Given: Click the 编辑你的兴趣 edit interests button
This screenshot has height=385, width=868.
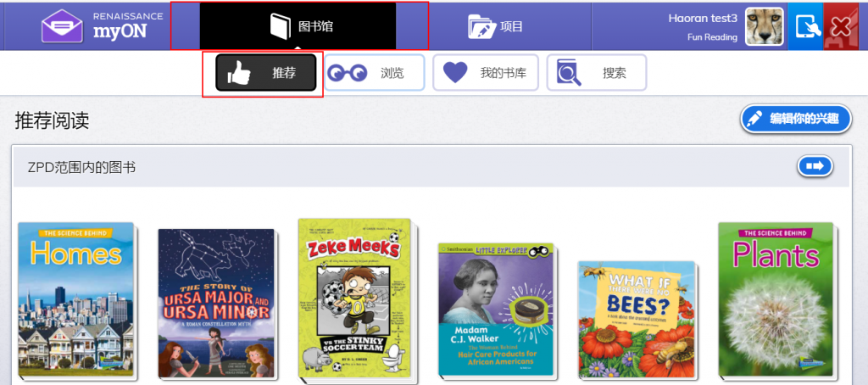Looking at the screenshot, I should 795,119.
